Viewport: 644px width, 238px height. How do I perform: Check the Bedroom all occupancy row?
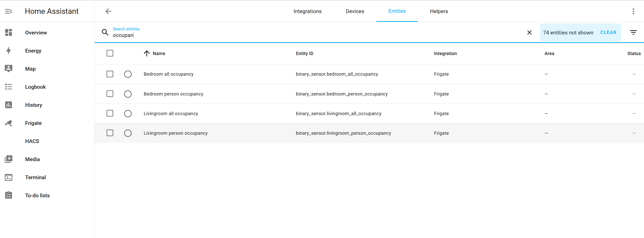[x=110, y=74]
